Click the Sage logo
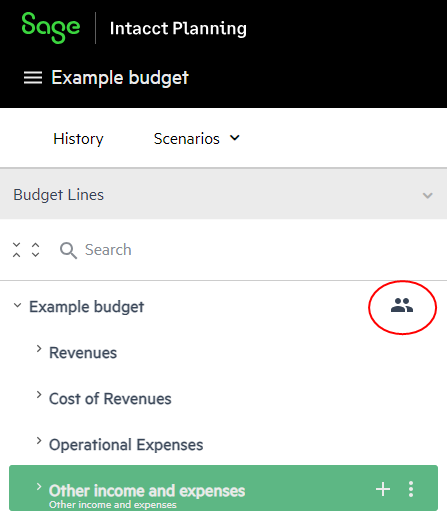Screen dimensions: 447x527 tap(51, 28)
